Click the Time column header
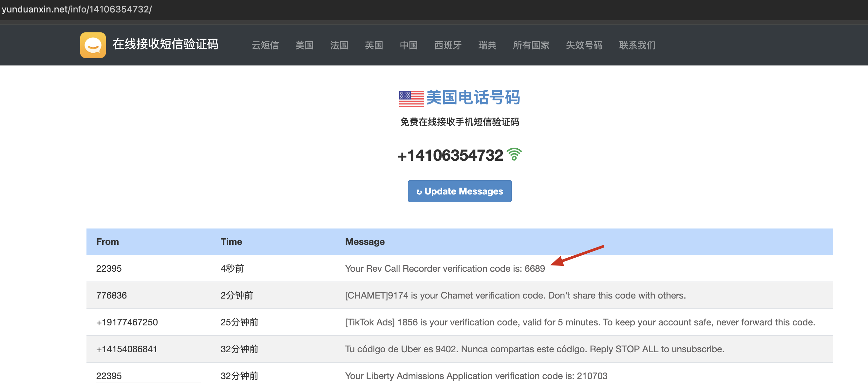The height and width of the screenshot is (383, 868). tap(231, 242)
